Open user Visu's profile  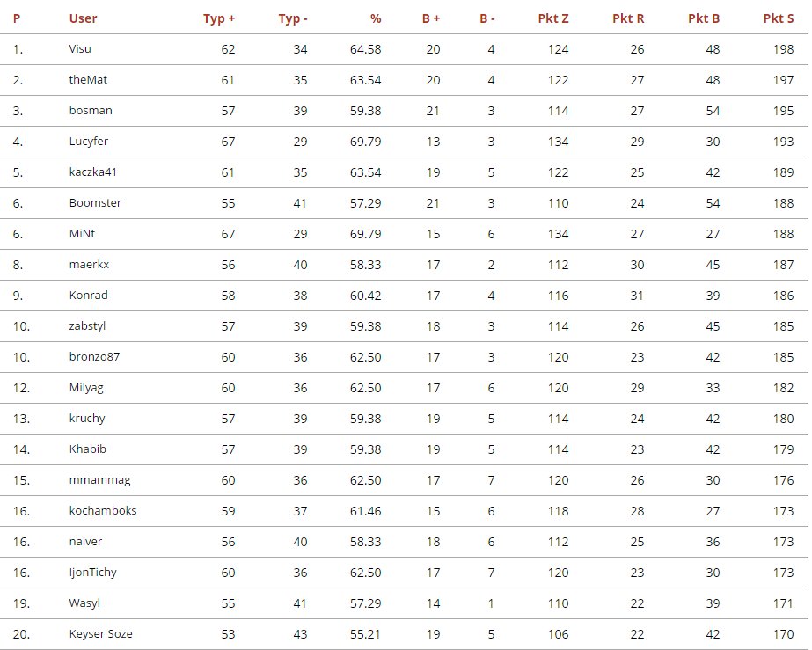click(80, 49)
